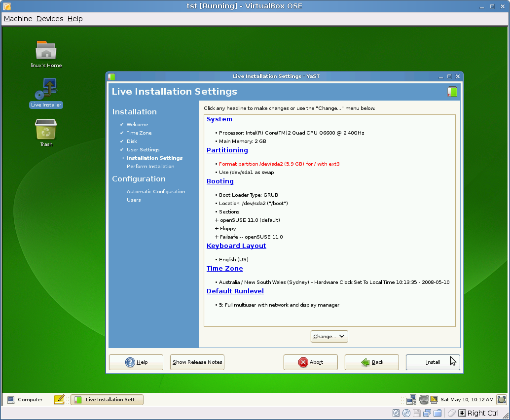Switch to Live Installation Settings taskbar window
This screenshot has height=420, width=510.
107,399
